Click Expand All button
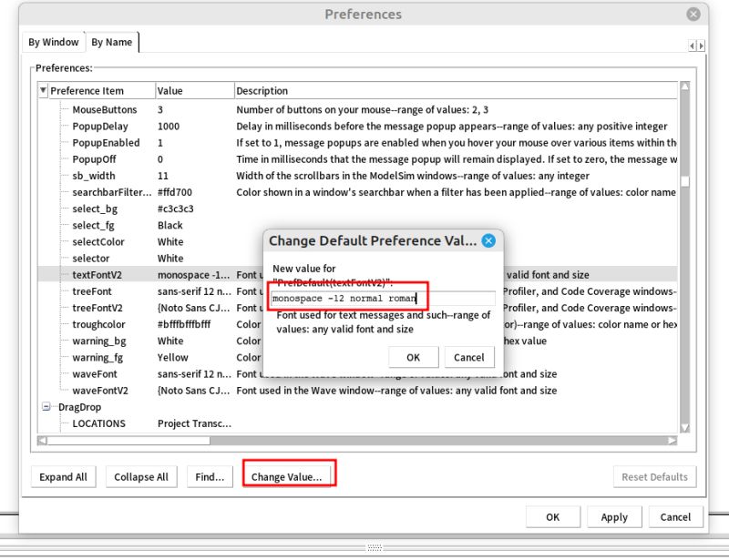The height and width of the screenshot is (560, 729). tap(63, 477)
